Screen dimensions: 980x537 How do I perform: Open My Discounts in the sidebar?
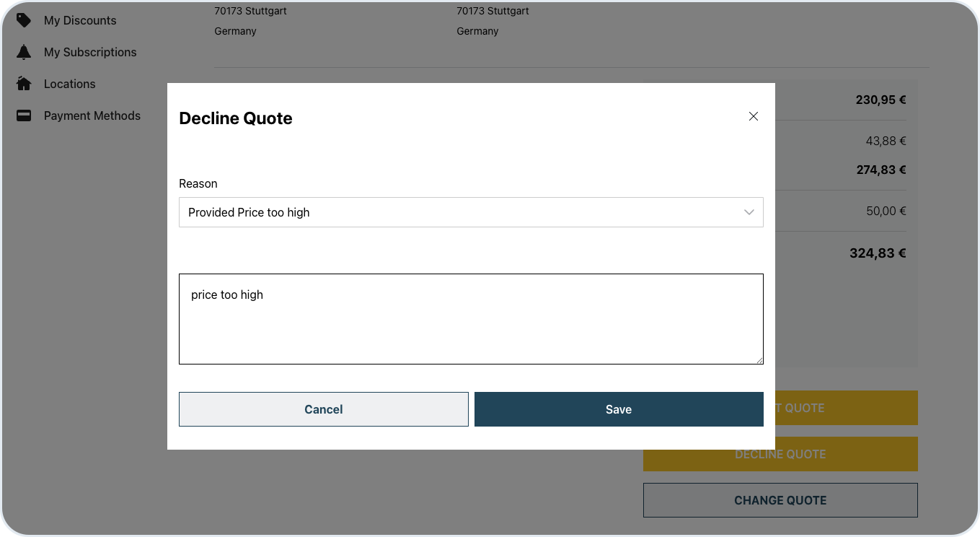coord(79,20)
